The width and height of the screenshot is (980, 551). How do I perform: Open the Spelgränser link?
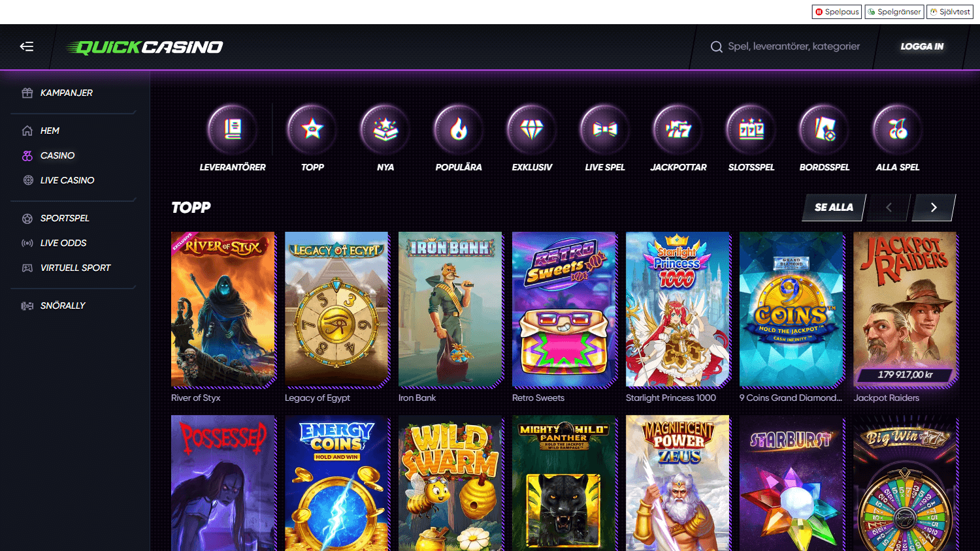coord(894,12)
